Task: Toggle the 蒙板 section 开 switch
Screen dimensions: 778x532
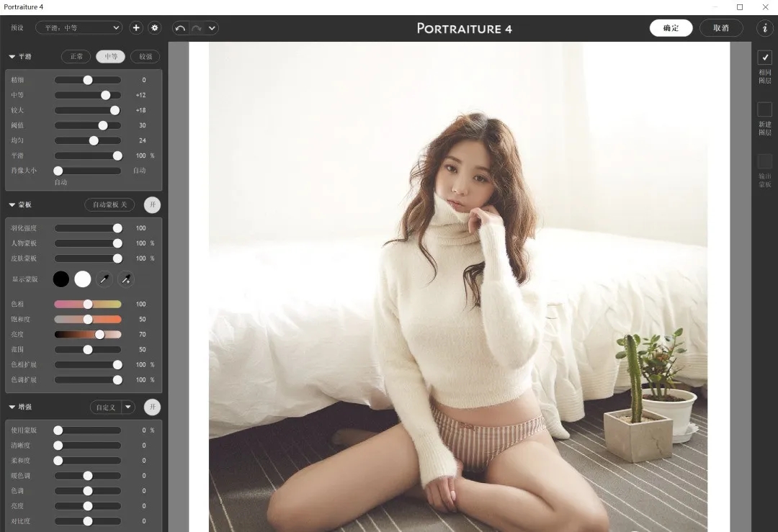Action: point(152,205)
